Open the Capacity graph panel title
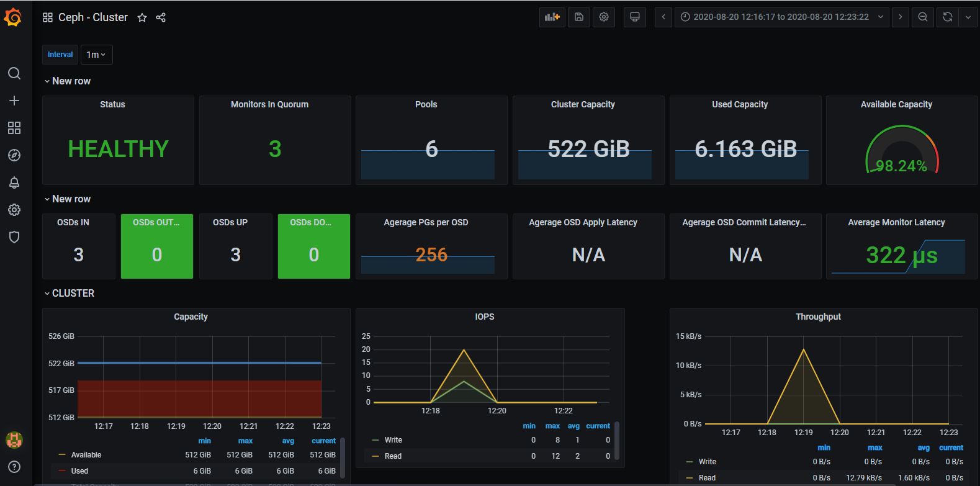 191,317
